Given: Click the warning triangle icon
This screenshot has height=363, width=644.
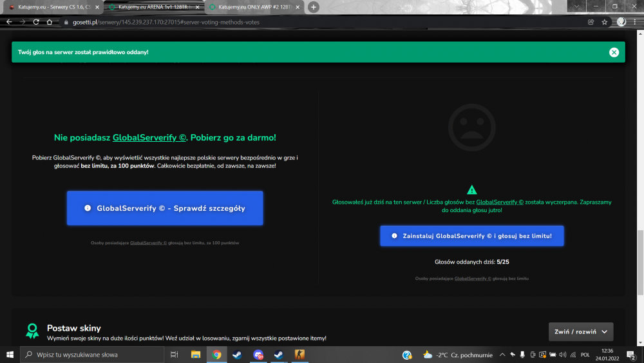Looking at the screenshot, I should pyautogui.click(x=471, y=190).
